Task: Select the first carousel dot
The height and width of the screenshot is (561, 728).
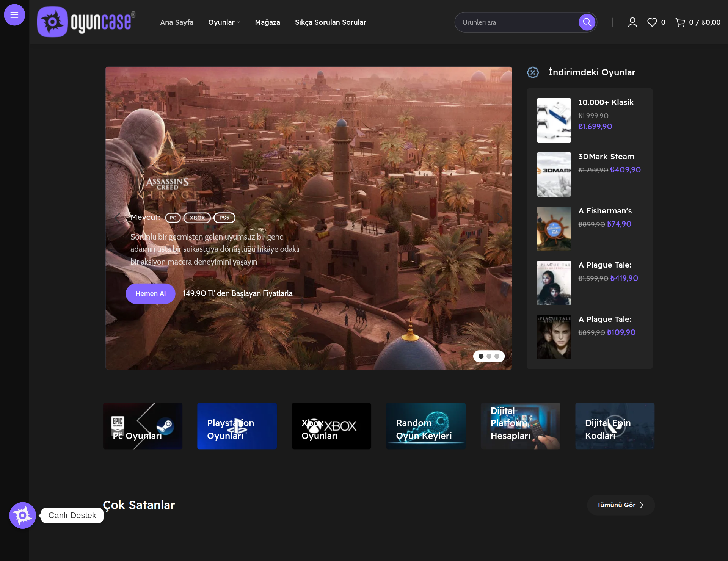Action: point(481,356)
